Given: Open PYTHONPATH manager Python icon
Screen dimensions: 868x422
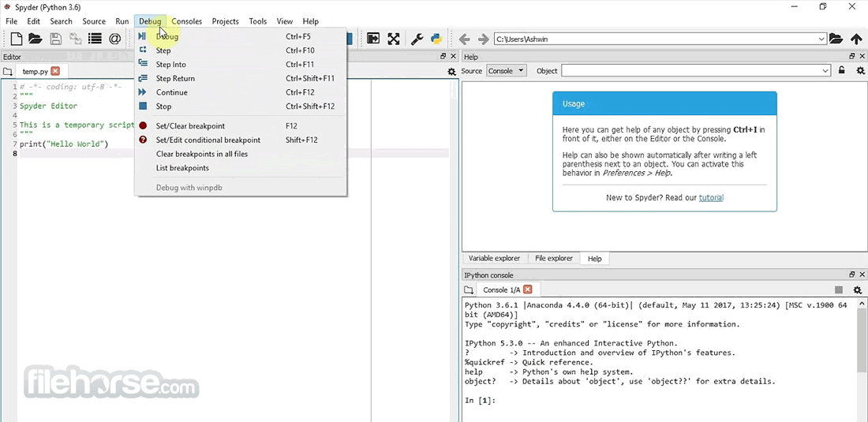Looking at the screenshot, I should [436, 39].
